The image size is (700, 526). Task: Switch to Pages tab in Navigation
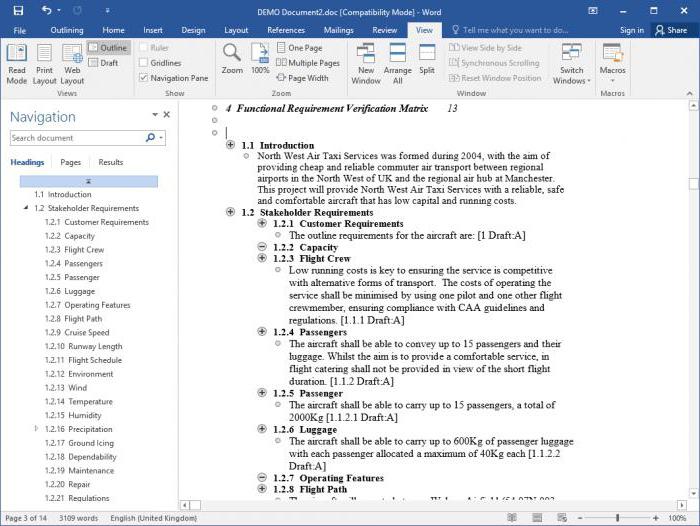coord(71,162)
